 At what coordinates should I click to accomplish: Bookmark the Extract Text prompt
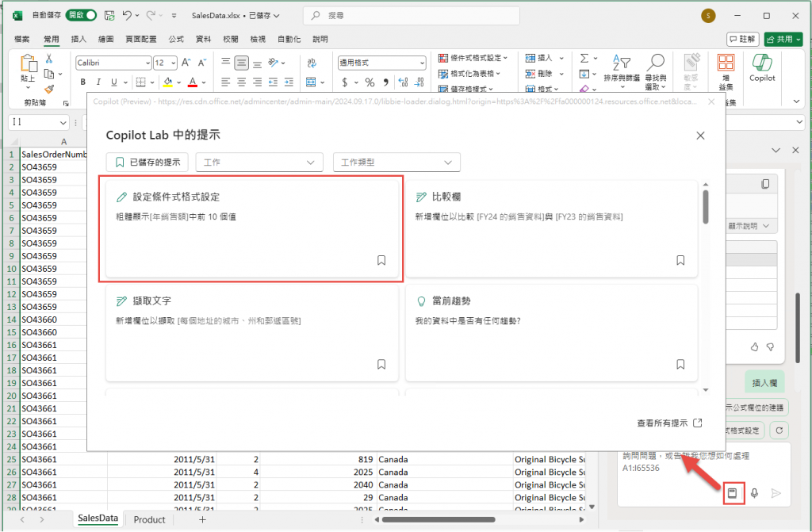pyautogui.click(x=381, y=364)
